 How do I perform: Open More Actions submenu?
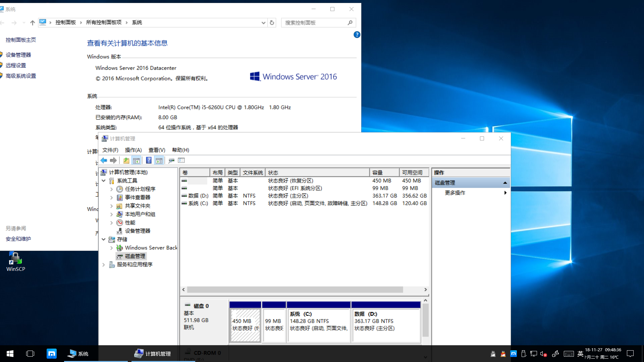click(x=471, y=193)
